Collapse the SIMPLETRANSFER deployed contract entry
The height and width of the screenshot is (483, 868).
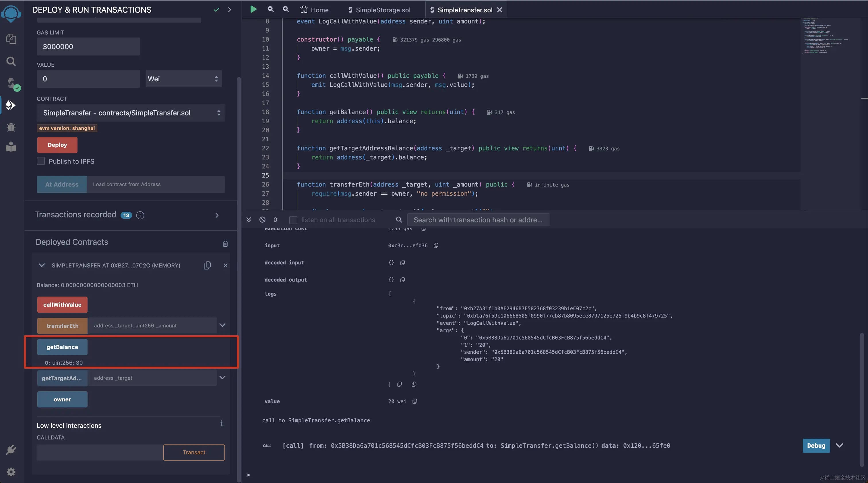[x=42, y=265]
